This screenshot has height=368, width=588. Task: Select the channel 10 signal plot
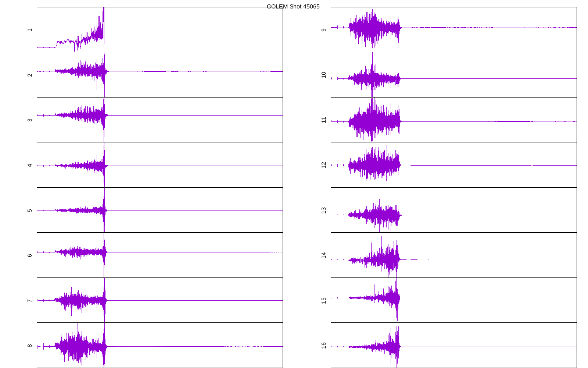(x=453, y=75)
